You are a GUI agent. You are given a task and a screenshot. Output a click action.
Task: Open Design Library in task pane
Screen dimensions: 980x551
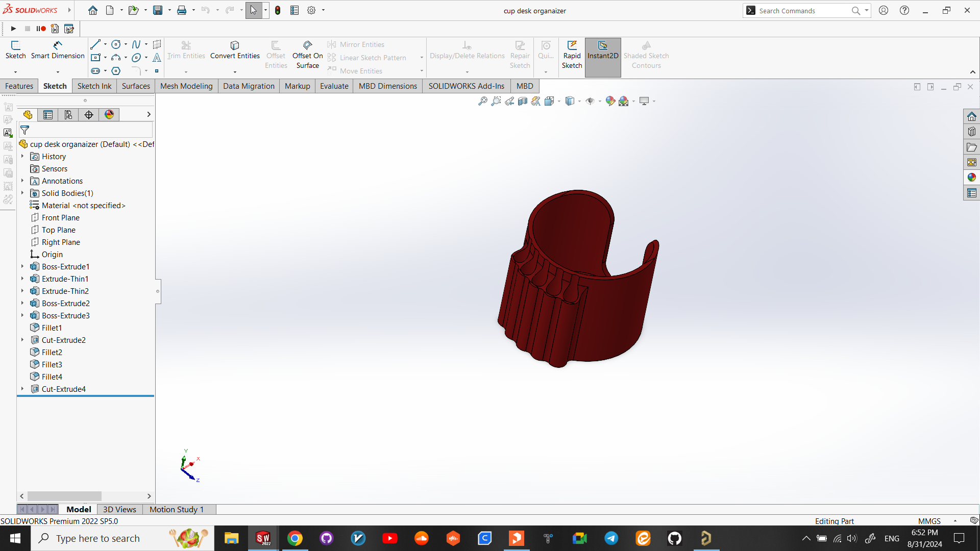971,132
